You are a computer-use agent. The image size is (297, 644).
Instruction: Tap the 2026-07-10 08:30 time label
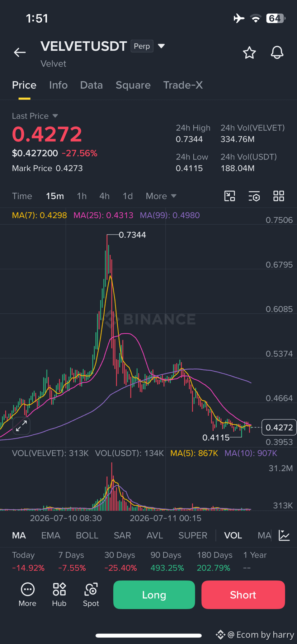tap(66, 518)
